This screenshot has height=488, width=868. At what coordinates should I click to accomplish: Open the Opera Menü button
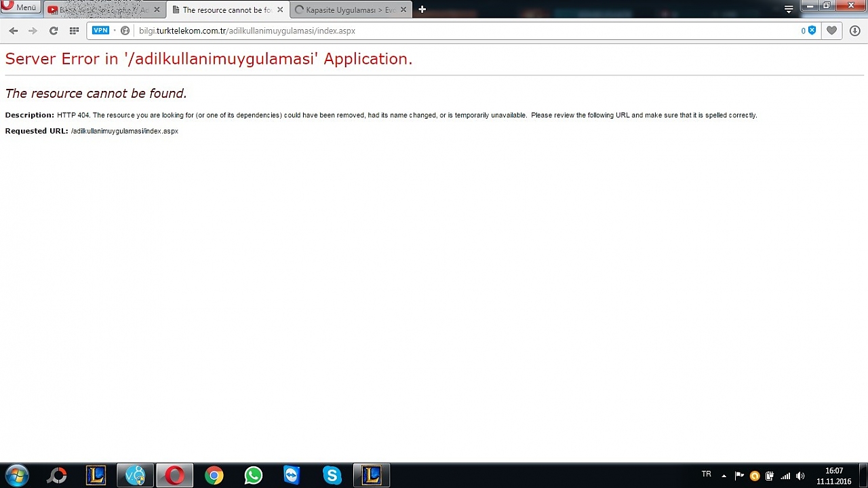(21, 7)
